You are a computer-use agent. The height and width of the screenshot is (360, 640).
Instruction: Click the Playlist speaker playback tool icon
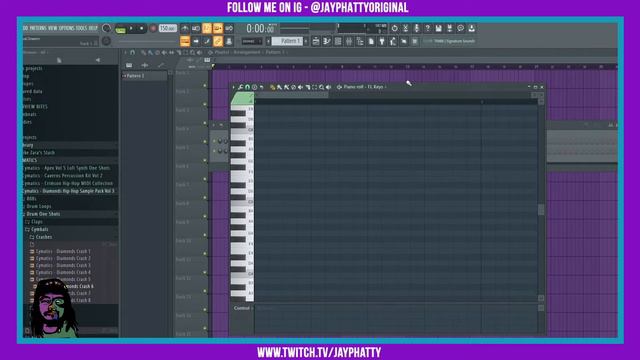coord(200,53)
